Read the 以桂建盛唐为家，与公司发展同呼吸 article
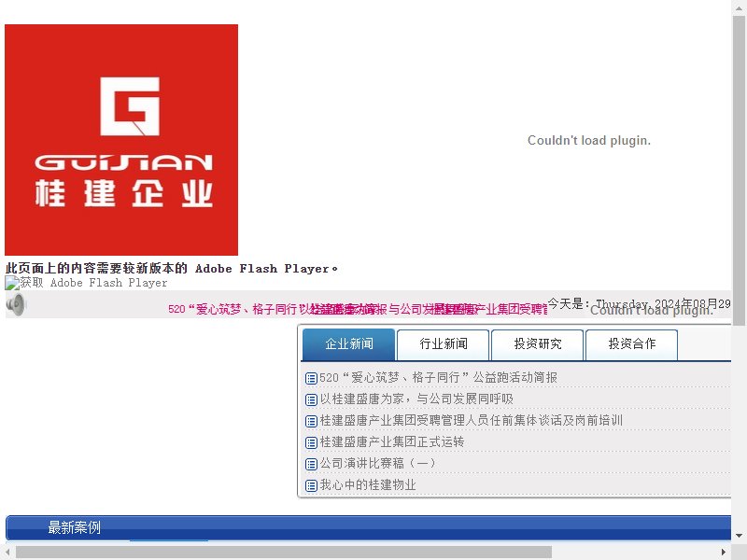Viewport: 747px width, 560px height. pyautogui.click(x=416, y=399)
